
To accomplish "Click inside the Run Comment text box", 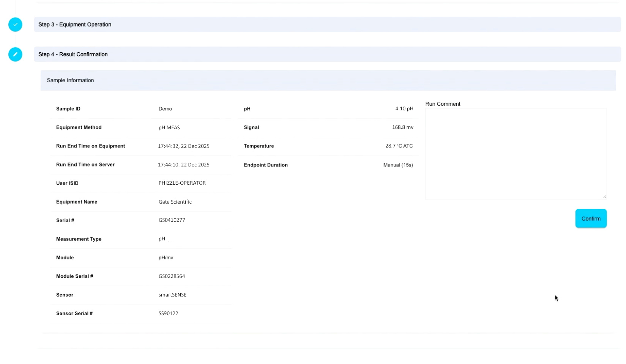I will point(516,152).
